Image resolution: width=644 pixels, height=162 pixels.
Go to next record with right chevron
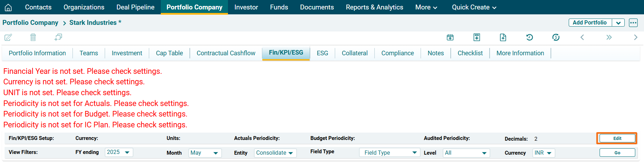(636, 37)
